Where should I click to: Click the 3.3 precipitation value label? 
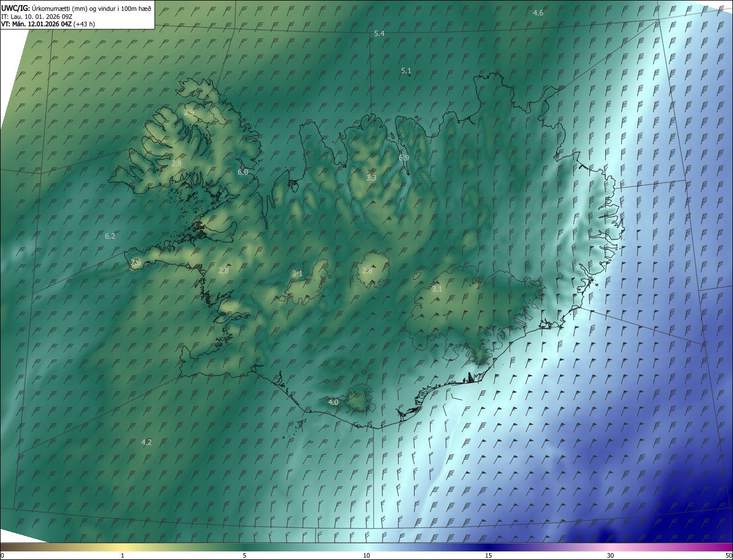(371, 178)
